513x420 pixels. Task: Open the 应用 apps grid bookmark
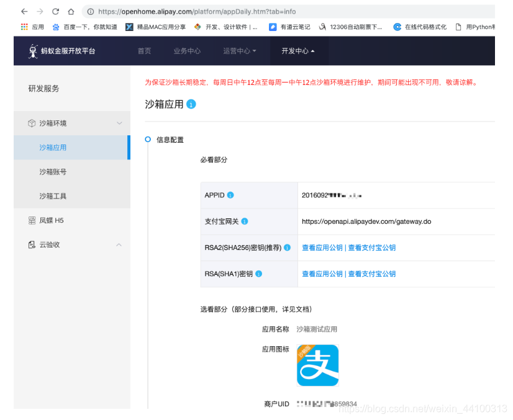(x=32, y=27)
